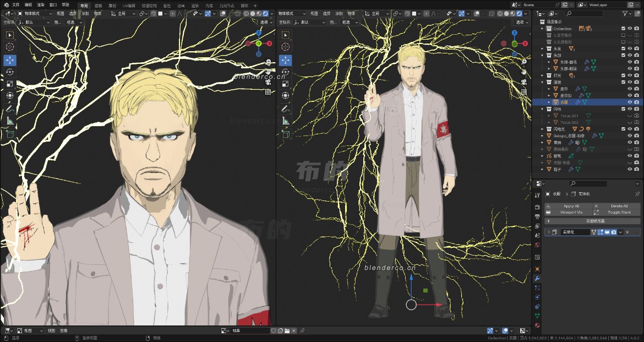Screen dimensions: 644x342
Task: Toggle modifier realtime viewport display button
Action: [607, 232]
